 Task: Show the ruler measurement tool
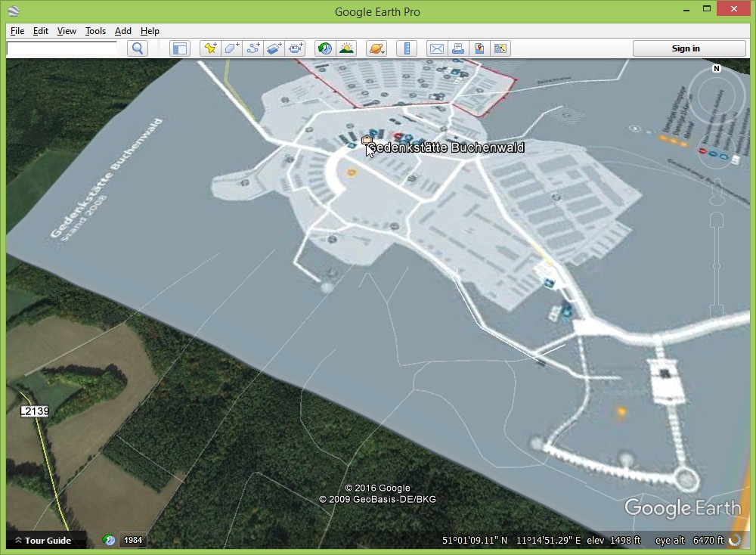[x=407, y=48]
